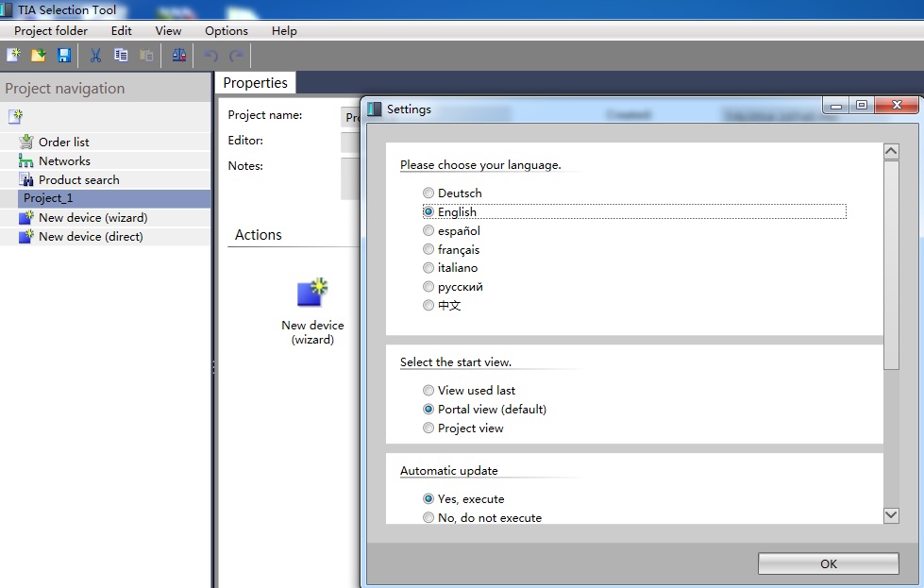This screenshot has width=924, height=588.
Task: Select italiano language radio button
Action: click(428, 267)
